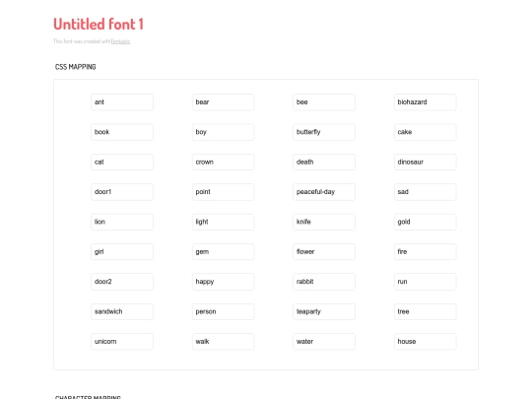
Task: Focus the 'happy' input box
Action: tap(224, 282)
